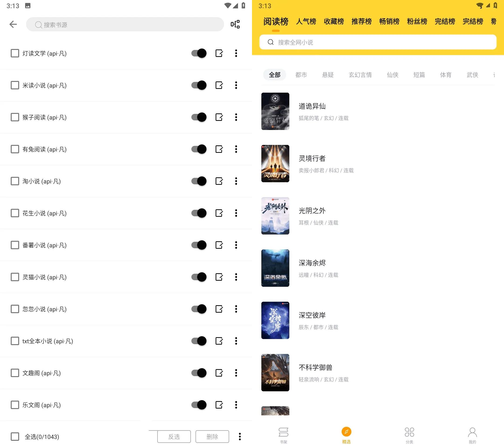Screen dimensions: 504x448
Task: Click the edit icon for 灯读文学 source
Action: pyautogui.click(x=219, y=53)
